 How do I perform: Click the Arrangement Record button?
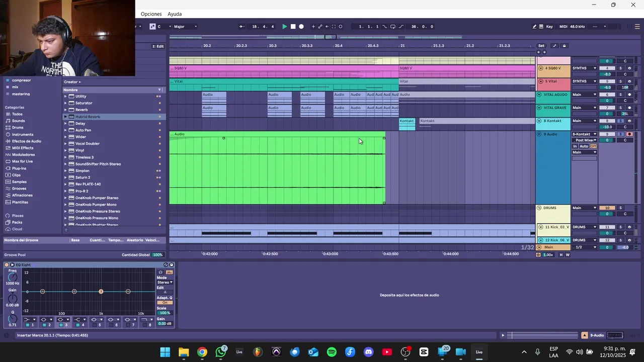coord(301,27)
